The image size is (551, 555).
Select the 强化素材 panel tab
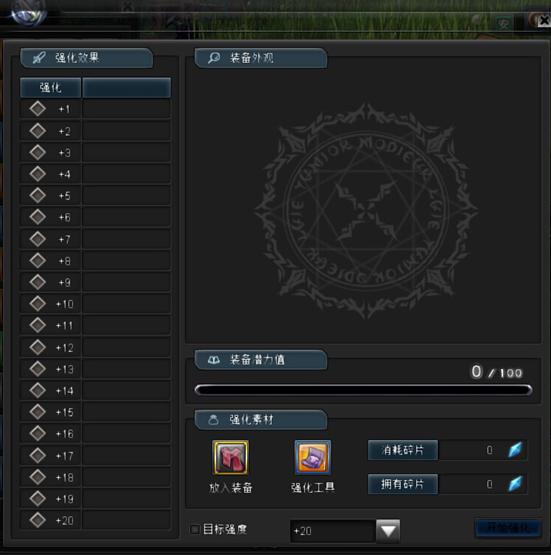point(261,420)
